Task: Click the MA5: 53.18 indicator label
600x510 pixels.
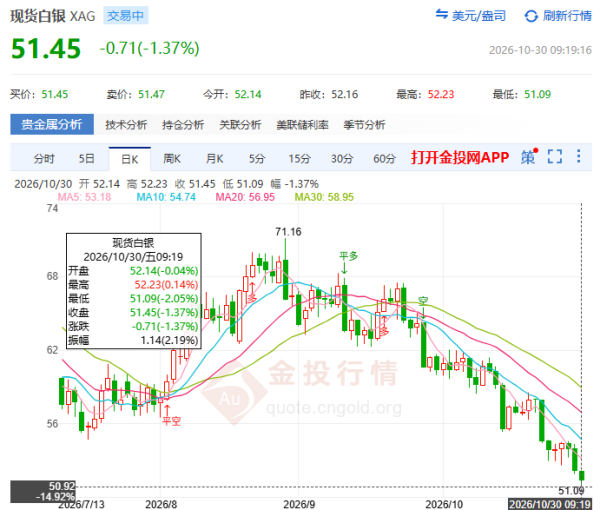Action: pos(84,197)
